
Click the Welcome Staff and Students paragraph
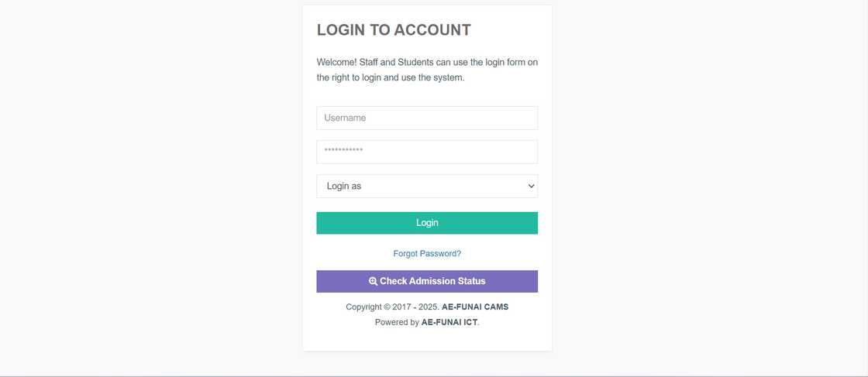pyautogui.click(x=427, y=70)
